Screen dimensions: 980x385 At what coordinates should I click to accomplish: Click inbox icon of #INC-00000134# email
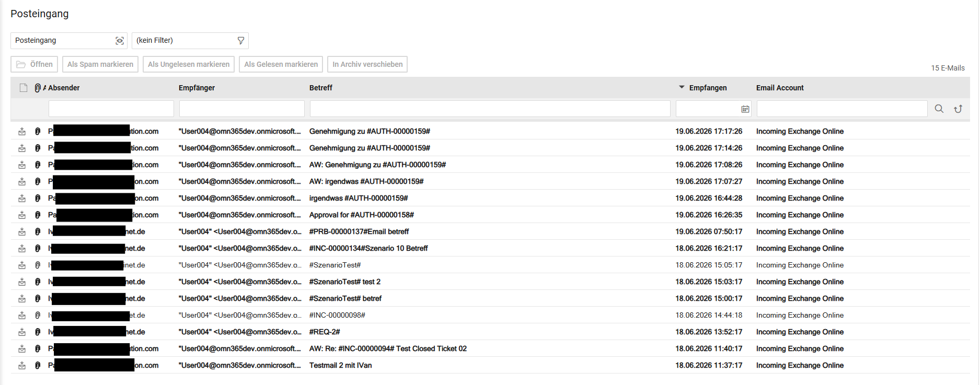point(22,248)
